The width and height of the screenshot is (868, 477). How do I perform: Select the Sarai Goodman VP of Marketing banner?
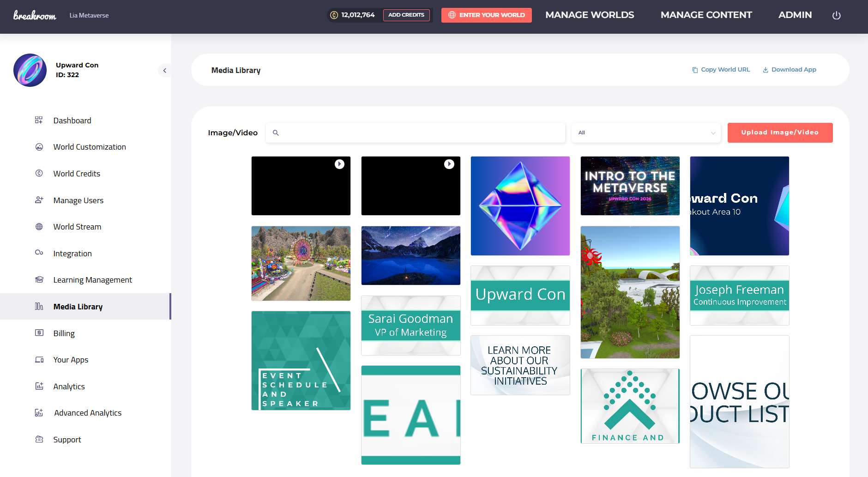(x=411, y=326)
